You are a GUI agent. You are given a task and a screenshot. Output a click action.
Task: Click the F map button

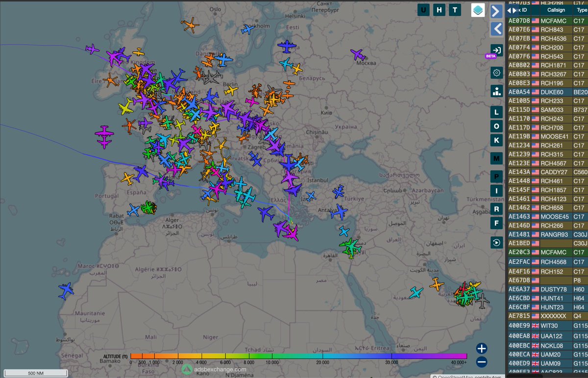pos(496,223)
